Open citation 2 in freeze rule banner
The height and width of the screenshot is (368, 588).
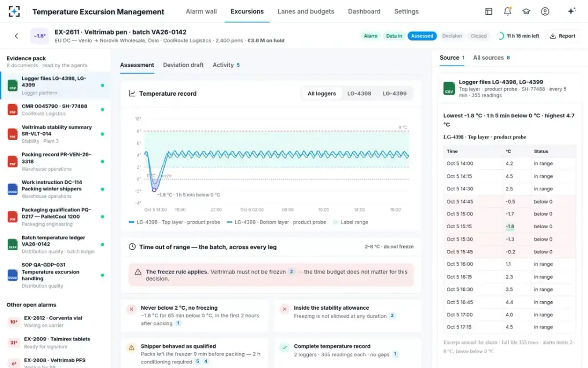291,271
